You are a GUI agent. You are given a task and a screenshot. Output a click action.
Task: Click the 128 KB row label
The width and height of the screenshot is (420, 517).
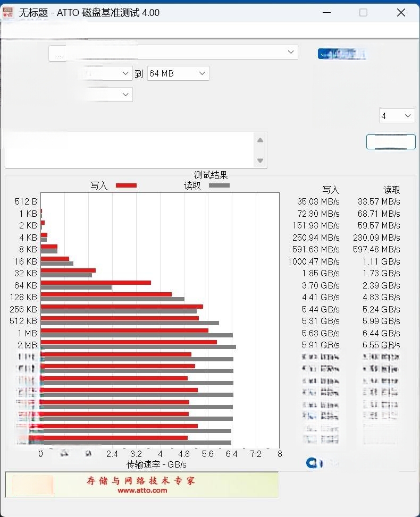[x=23, y=298]
